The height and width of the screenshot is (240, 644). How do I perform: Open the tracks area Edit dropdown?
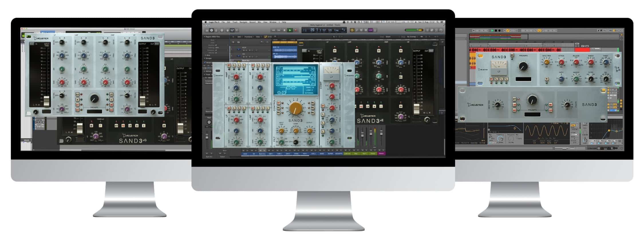[240, 37]
